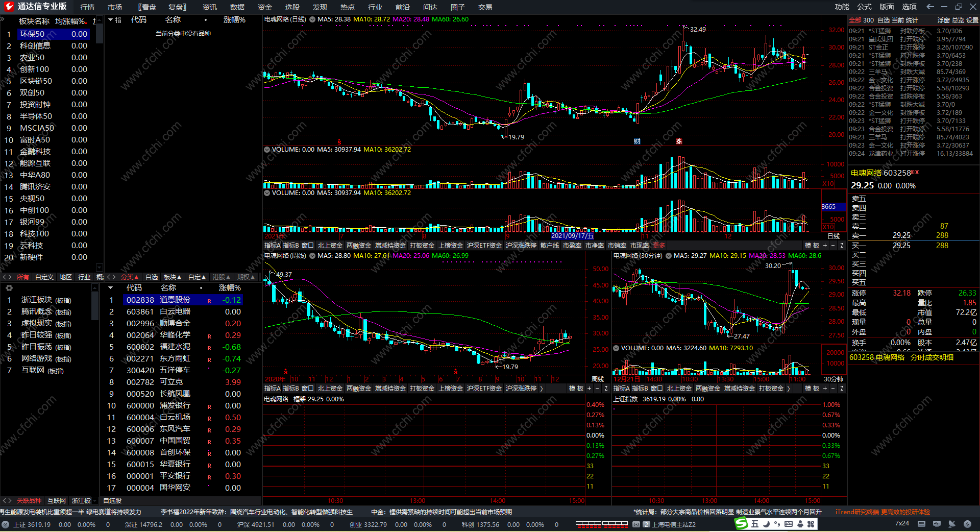Viewport: 980px width, 532px height.
Task: Click the R marker on 道恩股份 row
Action: coord(209,301)
